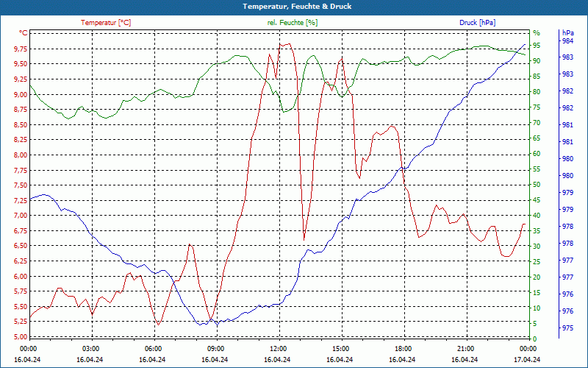The image size is (588, 368).
Task: Click the green "55" humidity axis tick
Action: coord(537,169)
